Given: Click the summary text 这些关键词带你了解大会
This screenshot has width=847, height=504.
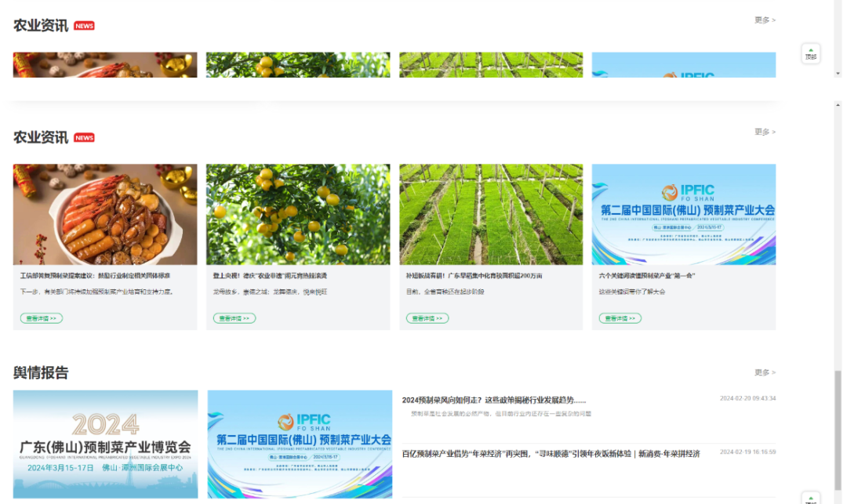Looking at the screenshot, I should 632,292.
